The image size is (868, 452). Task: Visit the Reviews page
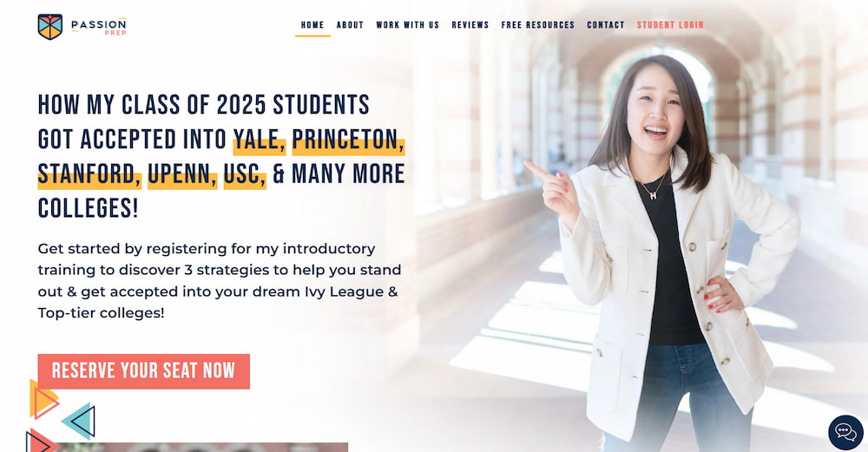(x=470, y=25)
